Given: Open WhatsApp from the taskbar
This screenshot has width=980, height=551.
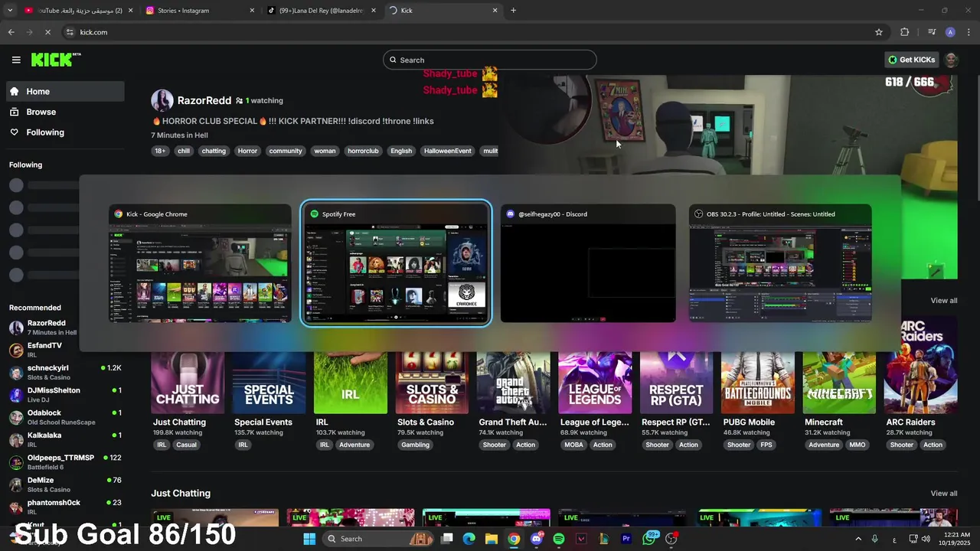Looking at the screenshot, I should click(649, 539).
